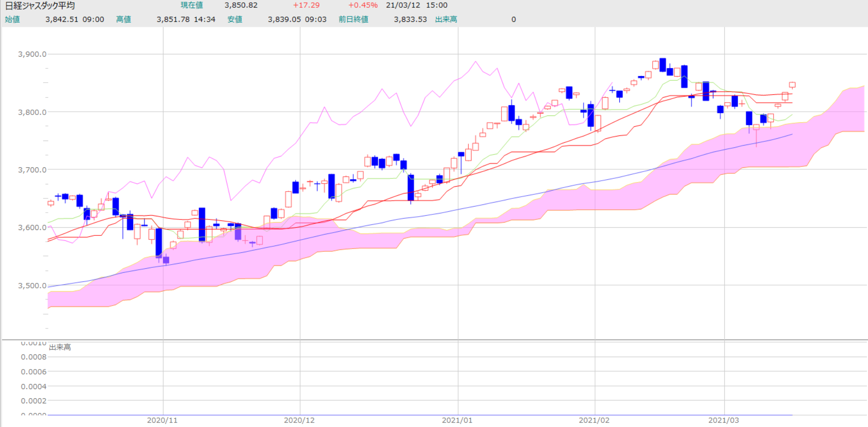The height and width of the screenshot is (427, 868).
Task: Select the 出来高 title inside the volume panel
Action: [x=60, y=347]
